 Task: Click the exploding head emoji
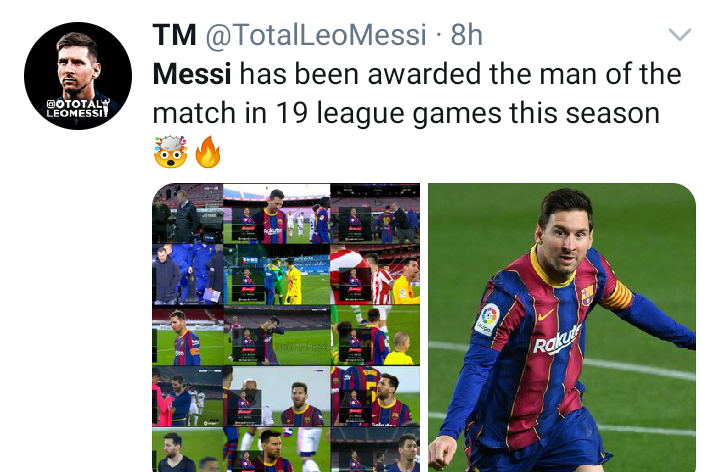tap(170, 152)
